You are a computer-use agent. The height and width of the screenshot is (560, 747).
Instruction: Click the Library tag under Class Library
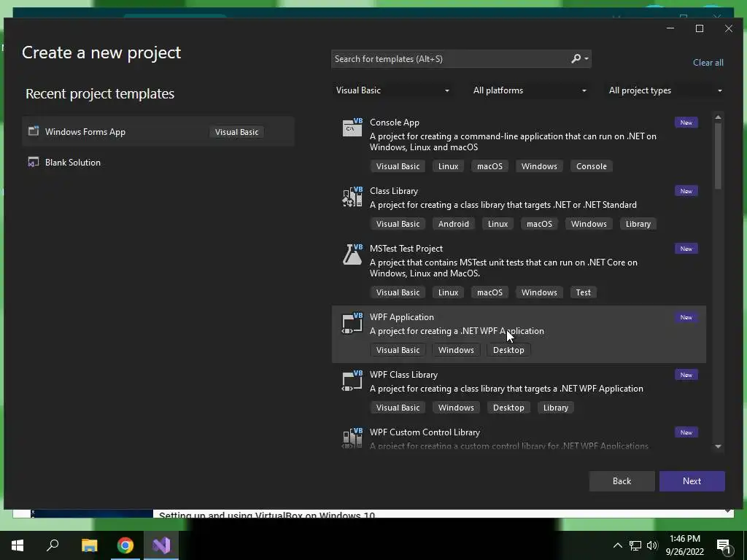(x=638, y=224)
